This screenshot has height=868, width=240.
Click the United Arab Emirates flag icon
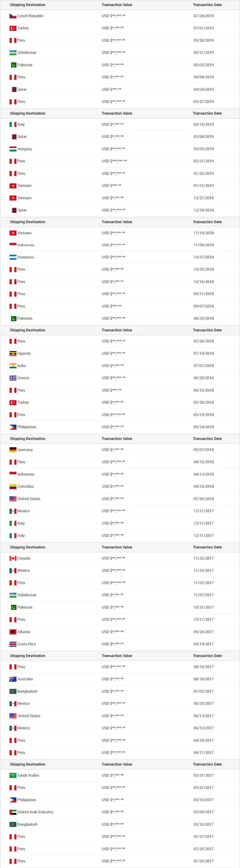click(x=13, y=812)
